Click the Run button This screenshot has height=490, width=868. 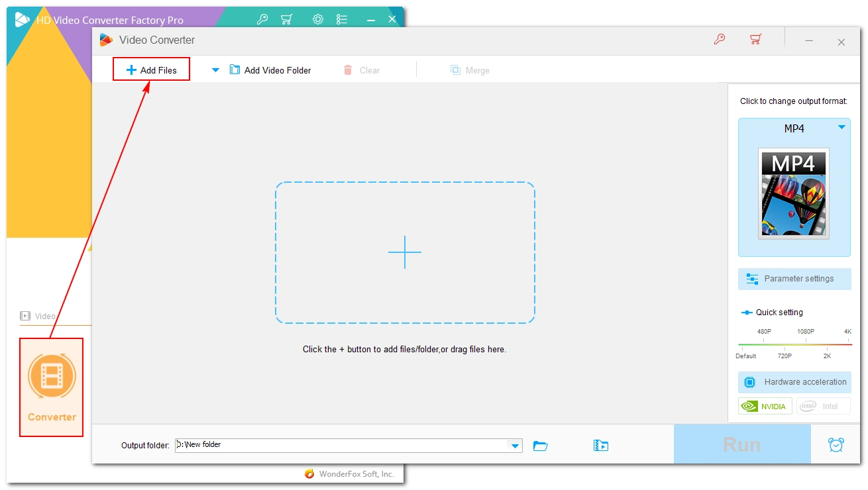pyautogui.click(x=742, y=444)
